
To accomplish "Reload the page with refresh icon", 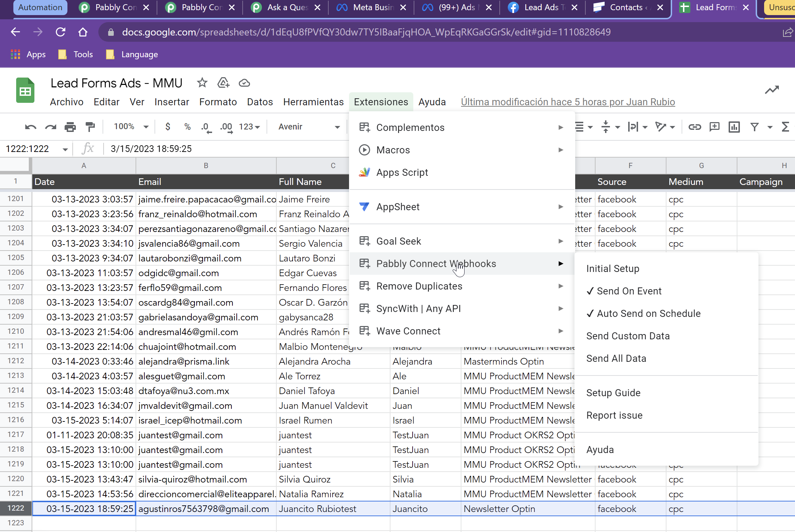I will pyautogui.click(x=60, y=32).
